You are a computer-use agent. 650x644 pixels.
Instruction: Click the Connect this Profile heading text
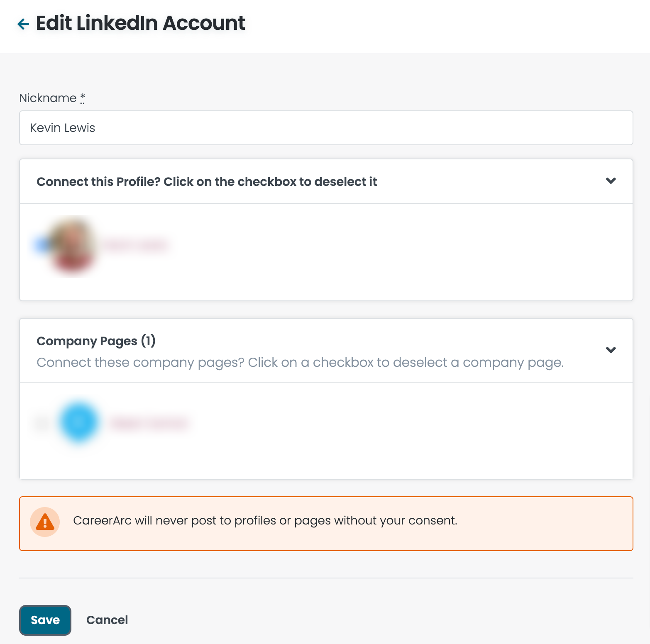(207, 182)
